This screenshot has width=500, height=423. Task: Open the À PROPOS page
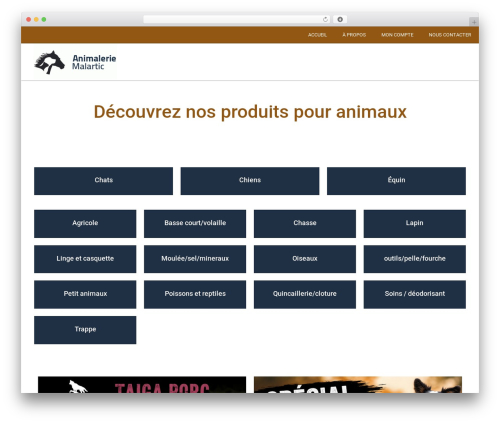(x=354, y=35)
